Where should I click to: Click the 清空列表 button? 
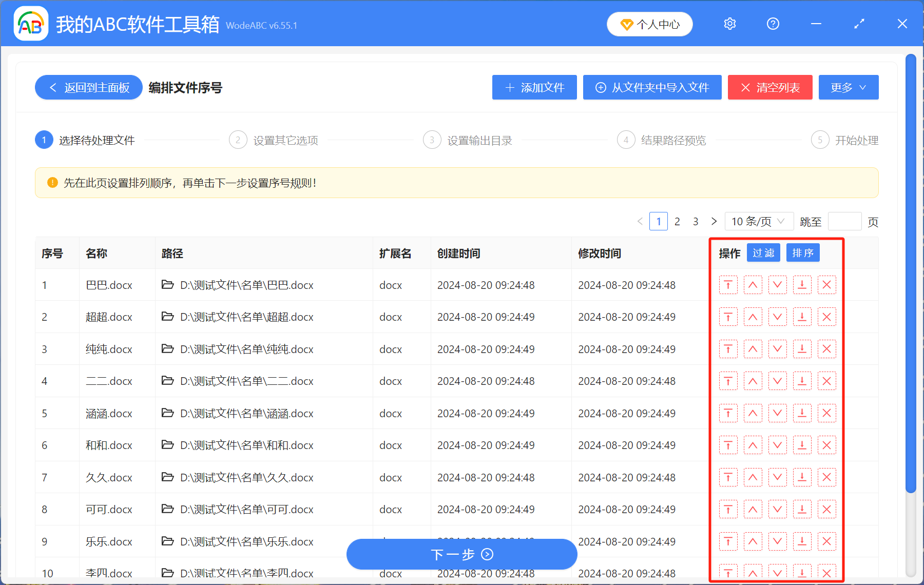769,88
